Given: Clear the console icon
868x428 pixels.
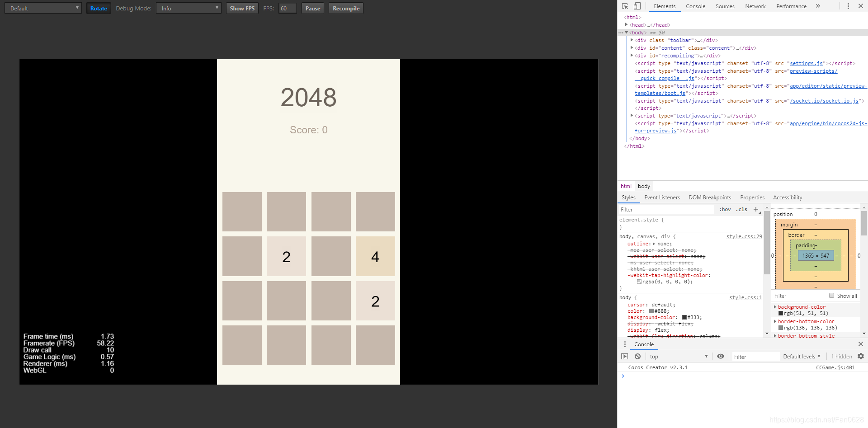Looking at the screenshot, I should click(637, 357).
